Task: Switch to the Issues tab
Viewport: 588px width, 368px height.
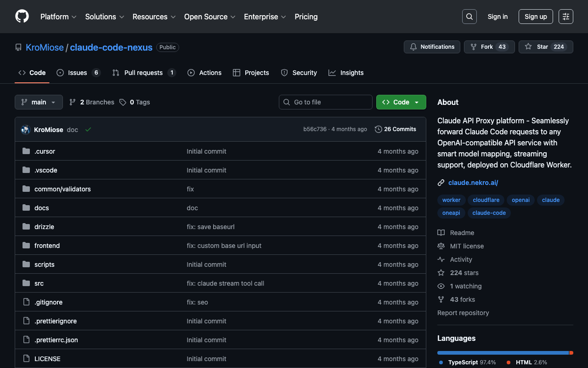Action: click(78, 73)
